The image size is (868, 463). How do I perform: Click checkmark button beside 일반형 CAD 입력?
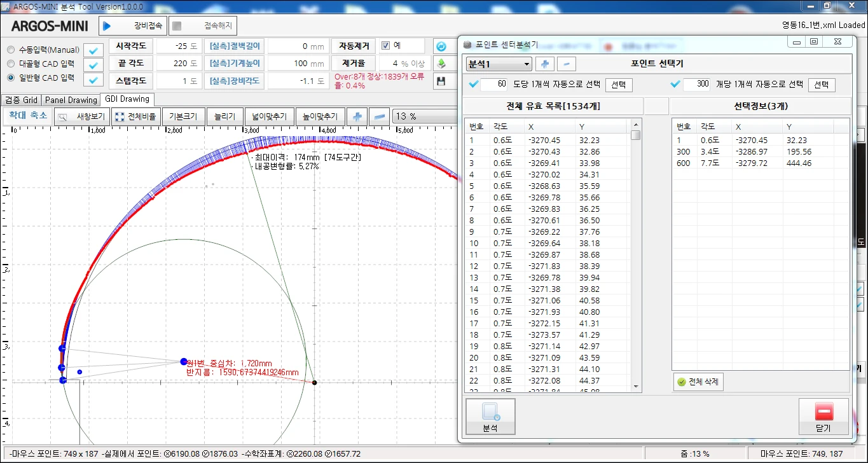[x=94, y=80]
